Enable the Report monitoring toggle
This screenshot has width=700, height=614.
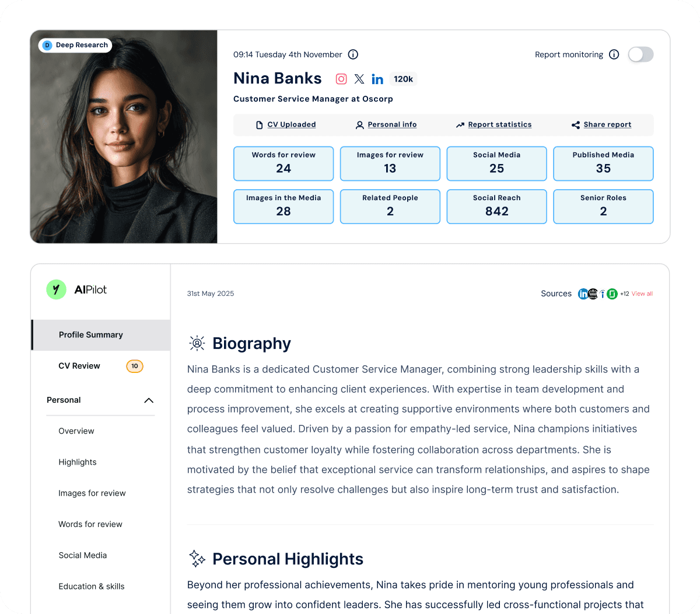[640, 54]
